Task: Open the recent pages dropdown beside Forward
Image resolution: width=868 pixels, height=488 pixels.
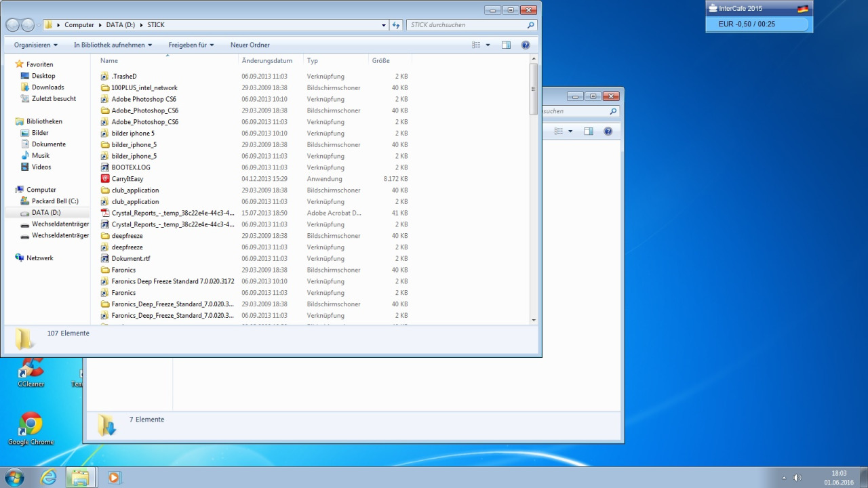Action: click(x=38, y=25)
